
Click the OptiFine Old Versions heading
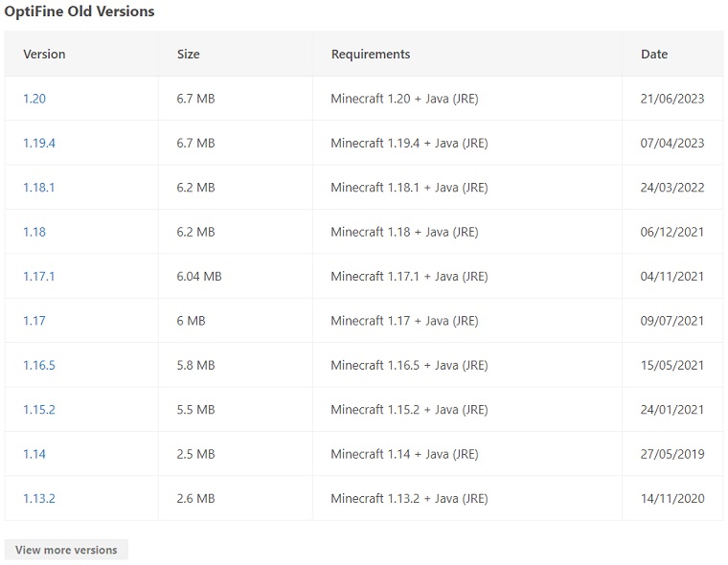[80, 11]
